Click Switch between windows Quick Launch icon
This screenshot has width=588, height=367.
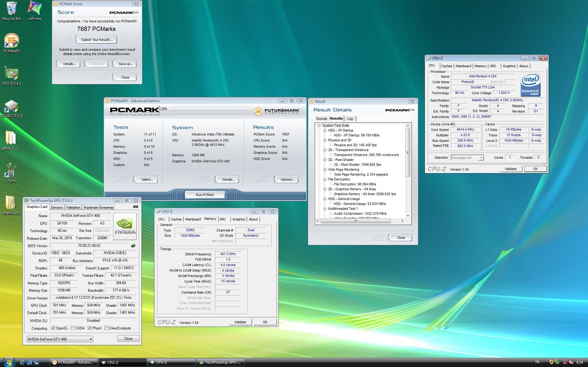[36, 362]
